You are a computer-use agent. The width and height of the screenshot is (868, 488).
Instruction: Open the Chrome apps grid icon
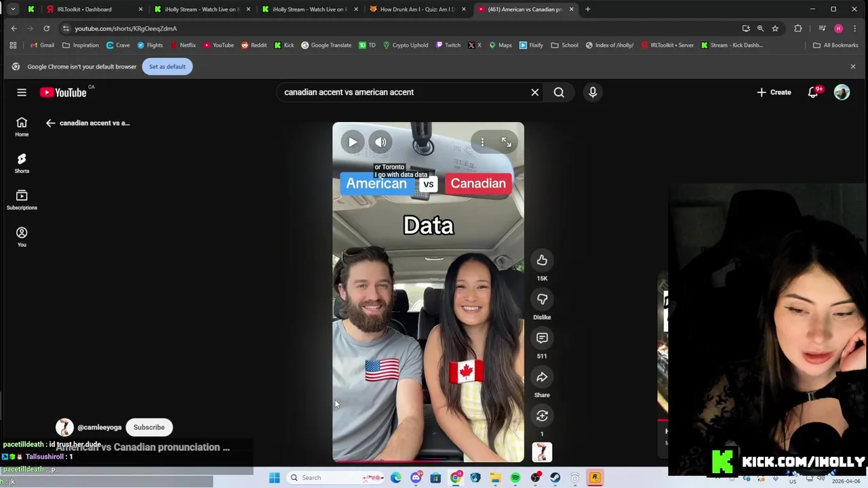[x=13, y=45]
